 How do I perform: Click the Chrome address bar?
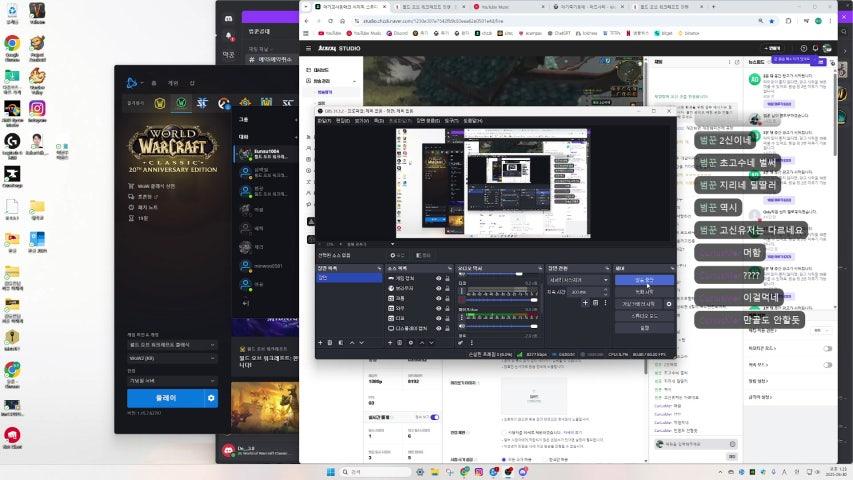pyautogui.click(x=555, y=21)
